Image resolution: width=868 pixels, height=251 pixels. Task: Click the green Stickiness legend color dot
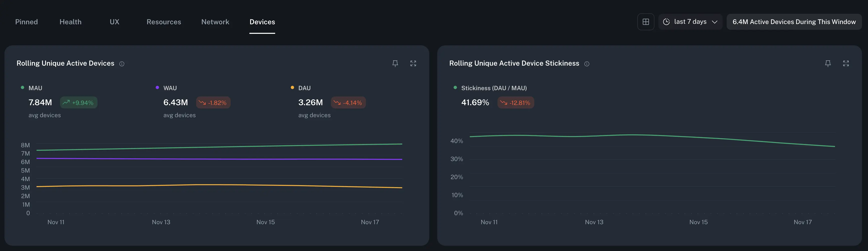point(455,88)
